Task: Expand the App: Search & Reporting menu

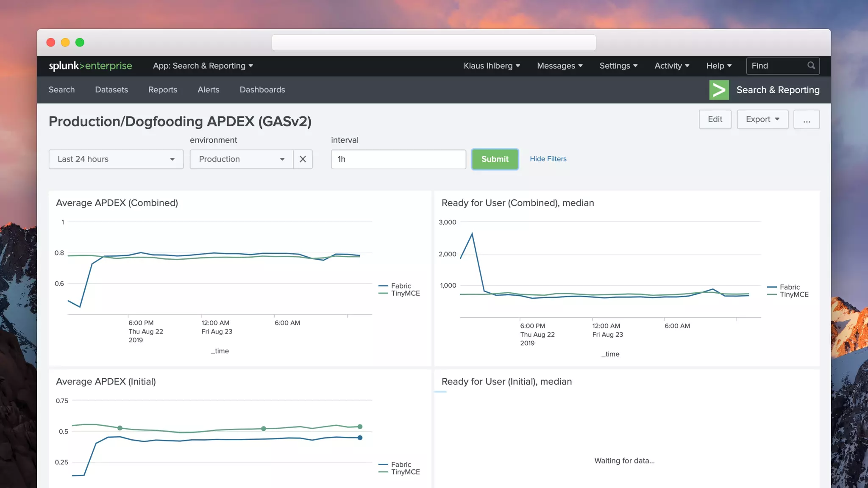Action: pyautogui.click(x=203, y=66)
